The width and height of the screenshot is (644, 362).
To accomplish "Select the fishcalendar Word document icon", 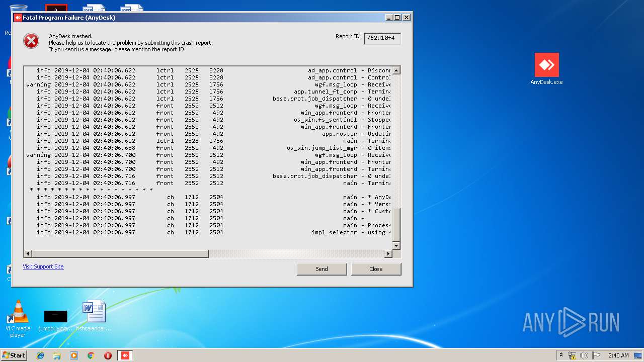I will point(94,316).
